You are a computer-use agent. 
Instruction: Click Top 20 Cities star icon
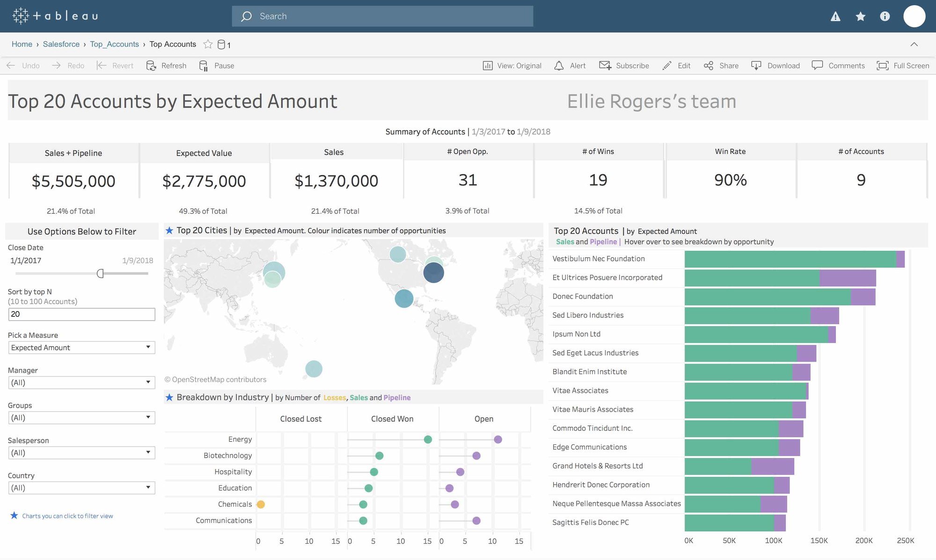click(169, 230)
